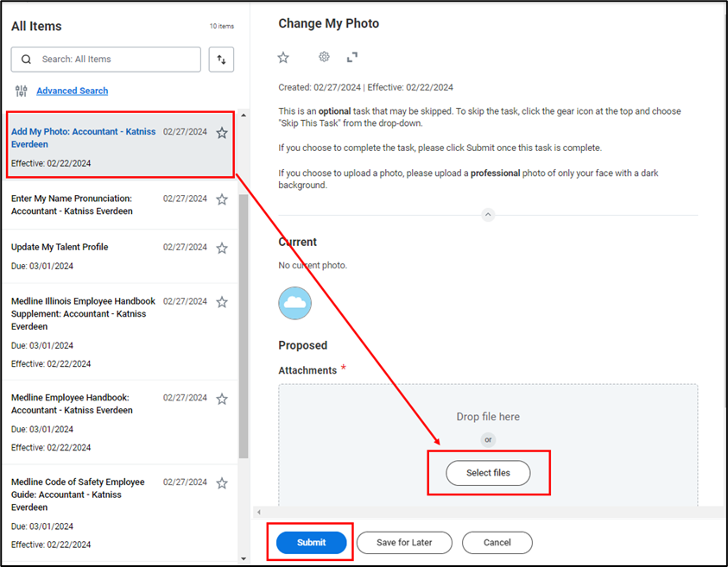Star the Add My Photo inbox item
728x567 pixels.
(222, 133)
